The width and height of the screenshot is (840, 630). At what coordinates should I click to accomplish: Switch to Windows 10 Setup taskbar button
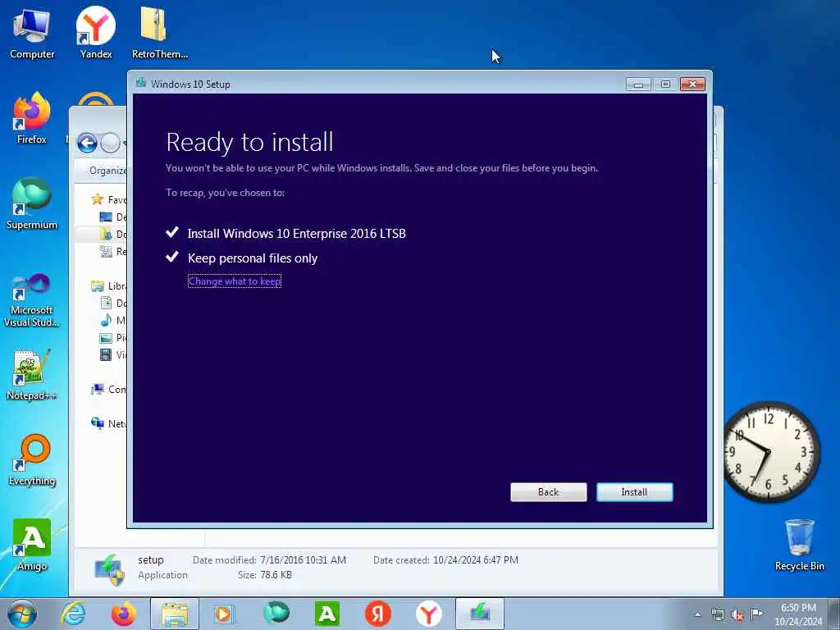point(479,614)
